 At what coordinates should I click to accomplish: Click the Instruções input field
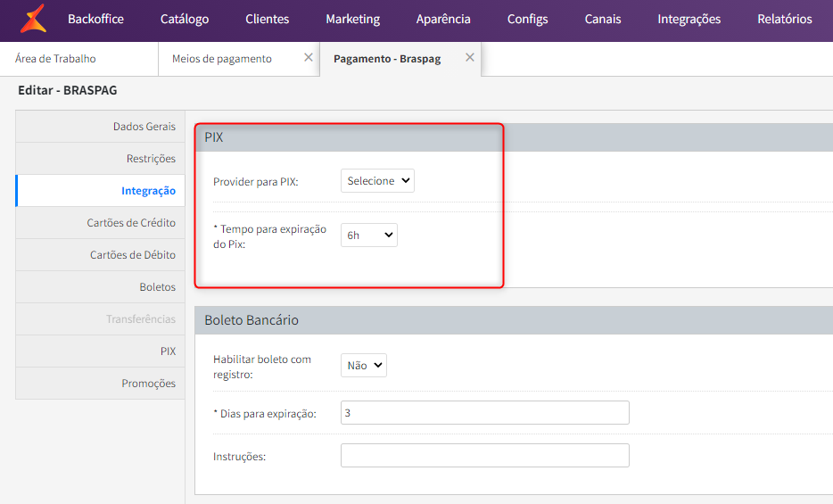point(485,456)
